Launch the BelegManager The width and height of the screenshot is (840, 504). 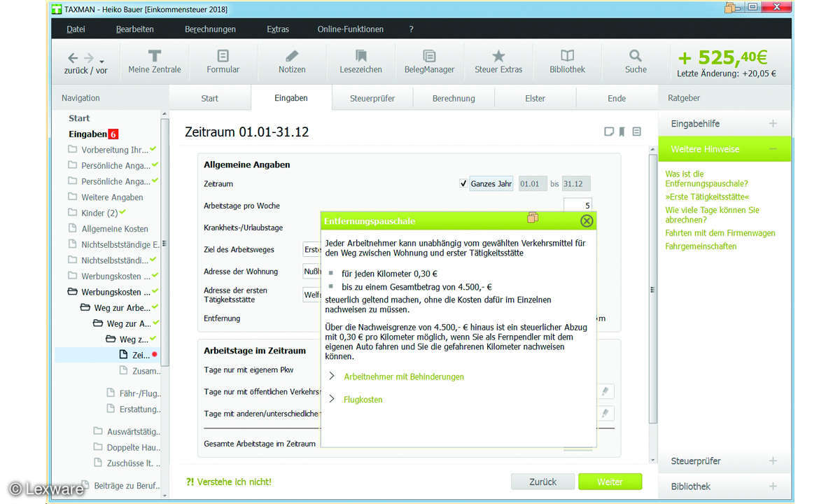(x=429, y=62)
